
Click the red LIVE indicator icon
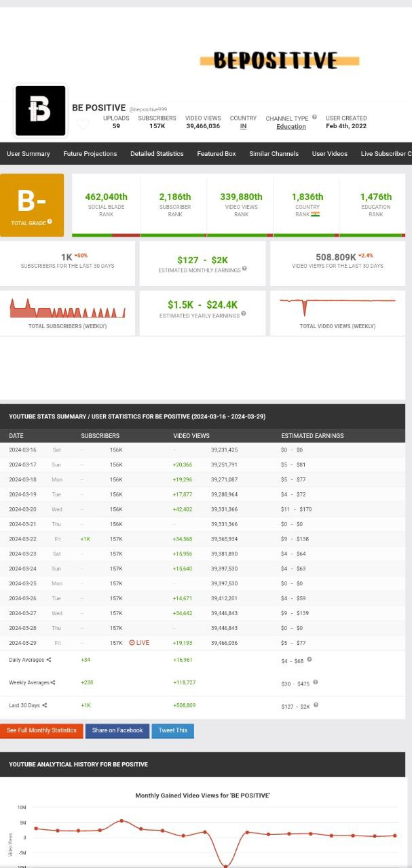pyautogui.click(x=132, y=642)
